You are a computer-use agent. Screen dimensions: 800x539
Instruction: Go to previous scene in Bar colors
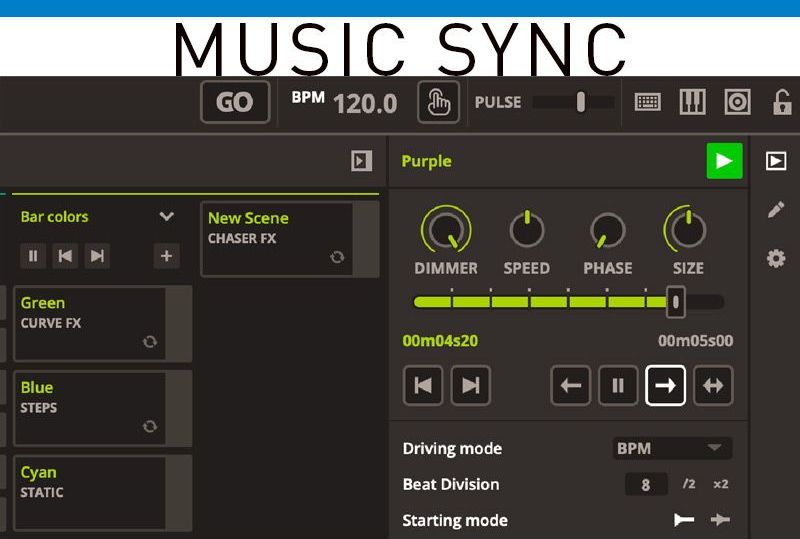click(65, 256)
